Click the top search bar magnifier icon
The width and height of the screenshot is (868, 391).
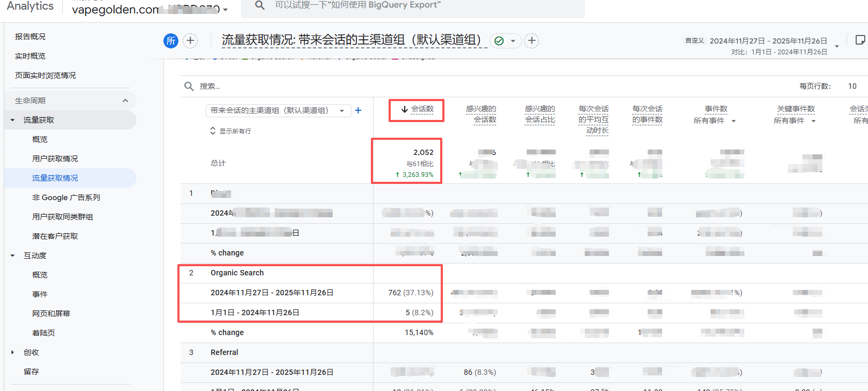[x=260, y=5]
